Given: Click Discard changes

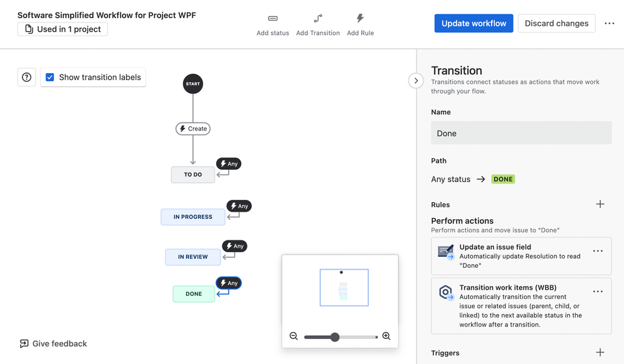Looking at the screenshot, I should point(556,23).
